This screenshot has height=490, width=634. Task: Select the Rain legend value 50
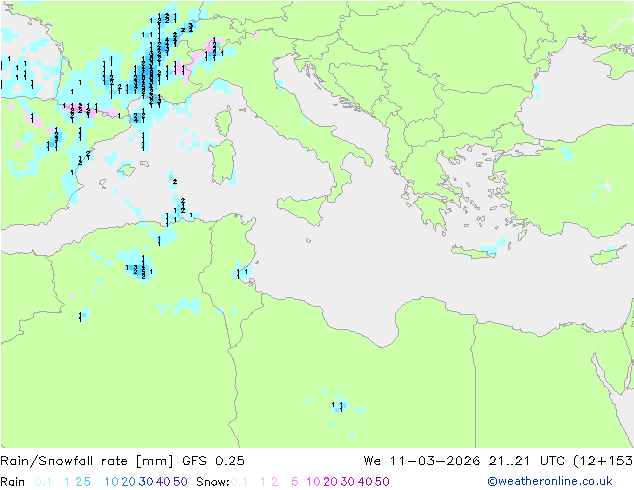180,482
